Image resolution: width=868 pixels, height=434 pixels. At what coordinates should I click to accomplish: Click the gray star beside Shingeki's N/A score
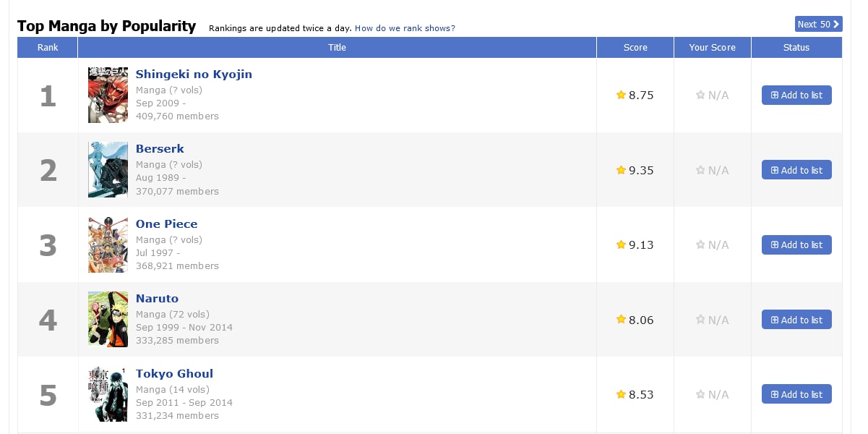click(x=700, y=95)
